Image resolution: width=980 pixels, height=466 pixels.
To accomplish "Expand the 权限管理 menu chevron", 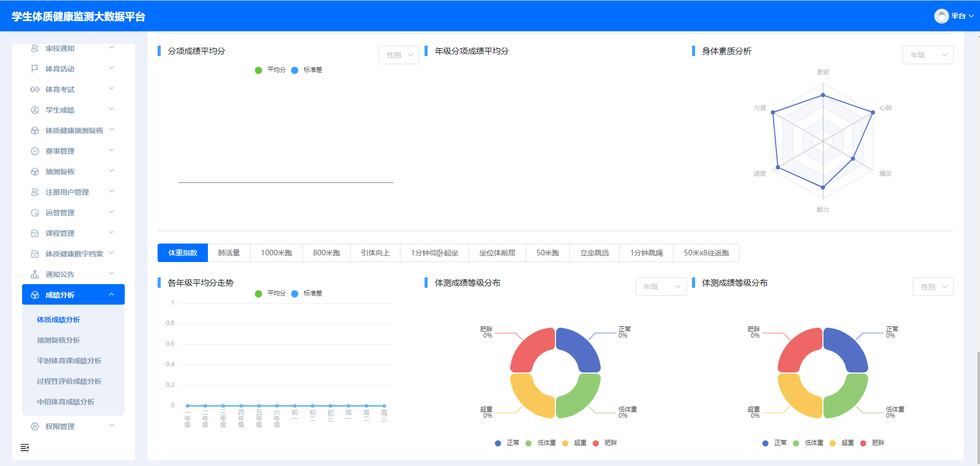I will pos(111,426).
